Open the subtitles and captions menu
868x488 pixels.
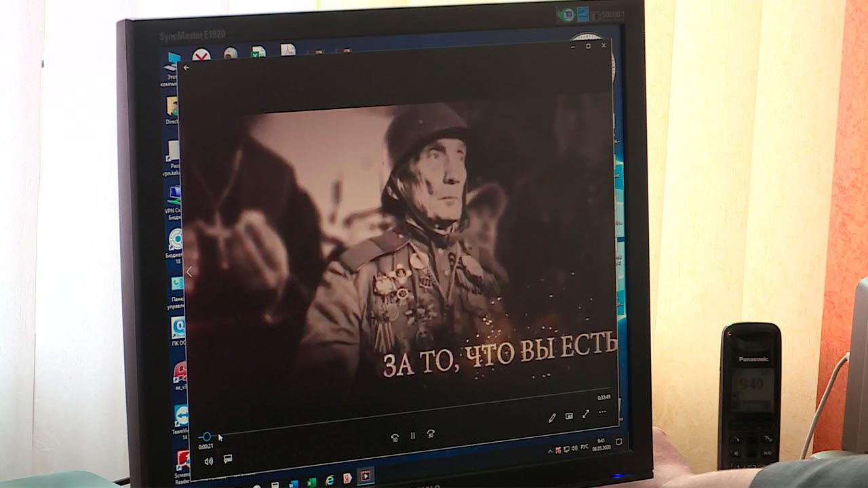228,459
